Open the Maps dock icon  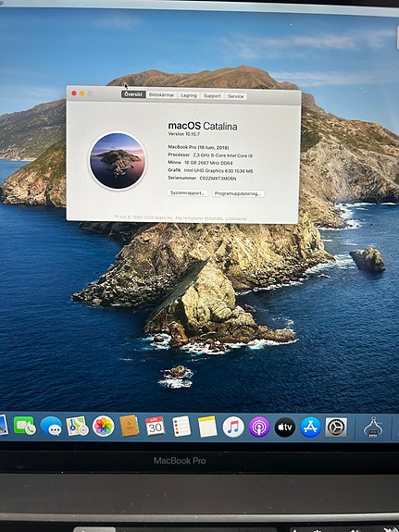click(77, 427)
